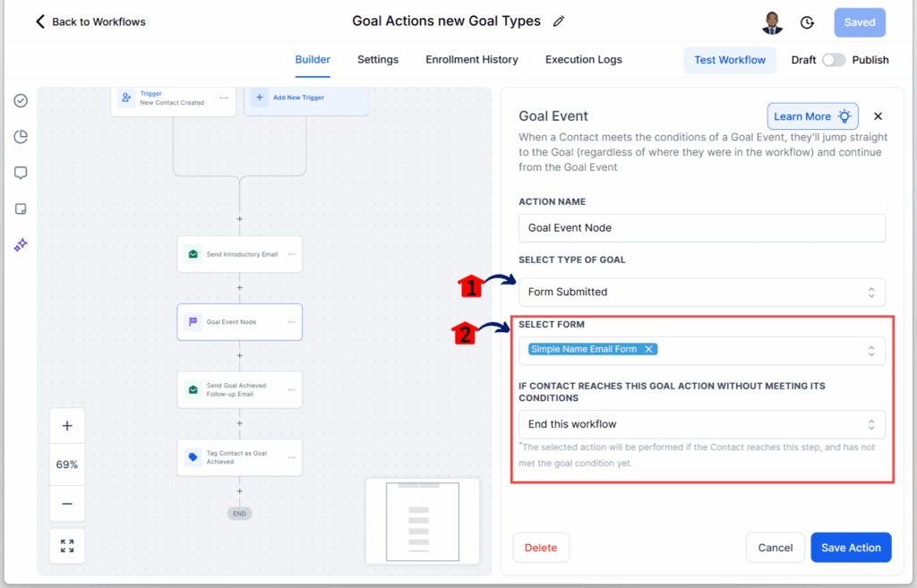Remove the Simple Name Email Form tag
Viewport: 917px width, 588px height.
pyautogui.click(x=649, y=349)
